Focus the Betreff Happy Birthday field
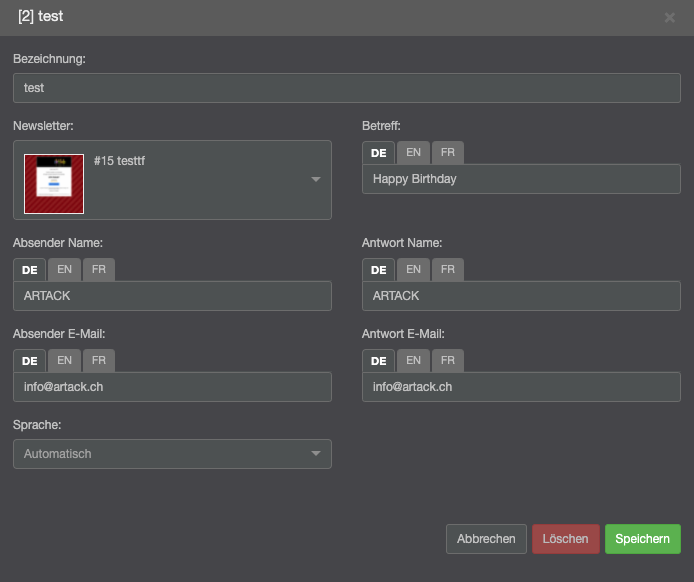Viewport: 694px width, 582px height. [x=521, y=179]
